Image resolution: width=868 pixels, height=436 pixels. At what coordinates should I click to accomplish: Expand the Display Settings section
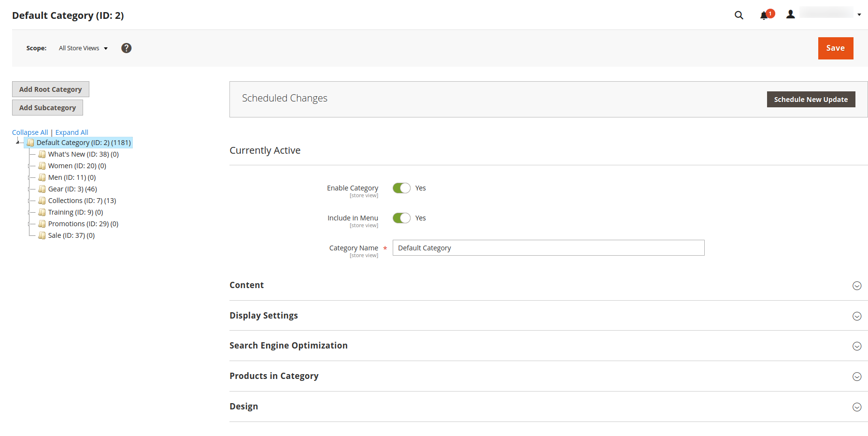tap(548, 316)
